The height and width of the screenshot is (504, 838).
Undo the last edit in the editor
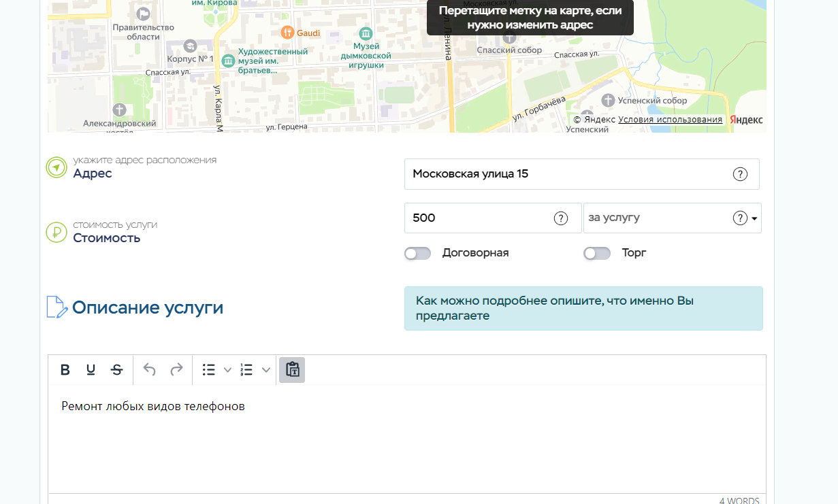click(x=150, y=370)
